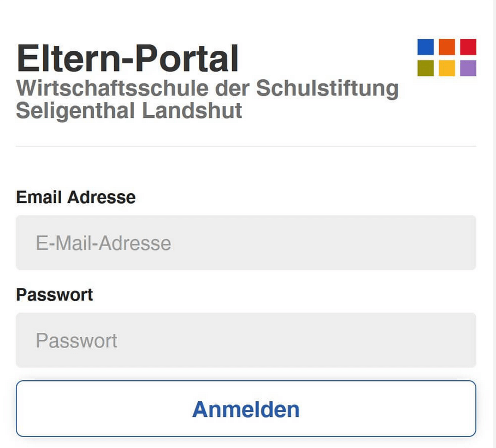Screen dimensions: 496x448
Task: Select the purple logo square
Action: pyautogui.click(x=468, y=68)
